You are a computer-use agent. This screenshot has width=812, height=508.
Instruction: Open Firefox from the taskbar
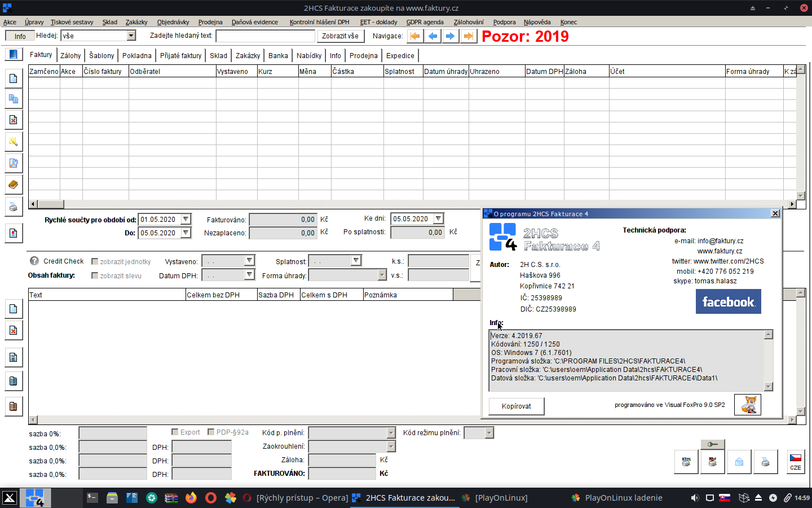point(191,498)
